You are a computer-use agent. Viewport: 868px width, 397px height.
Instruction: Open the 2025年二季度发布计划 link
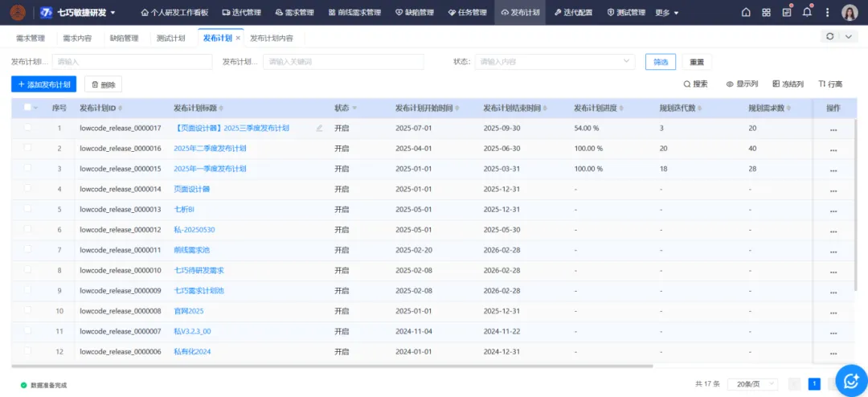(x=210, y=149)
